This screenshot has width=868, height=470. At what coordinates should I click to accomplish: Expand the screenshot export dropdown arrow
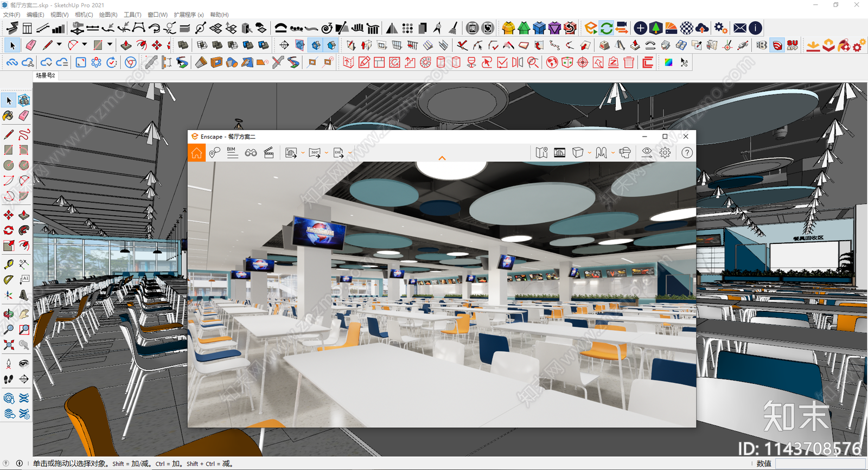303,153
